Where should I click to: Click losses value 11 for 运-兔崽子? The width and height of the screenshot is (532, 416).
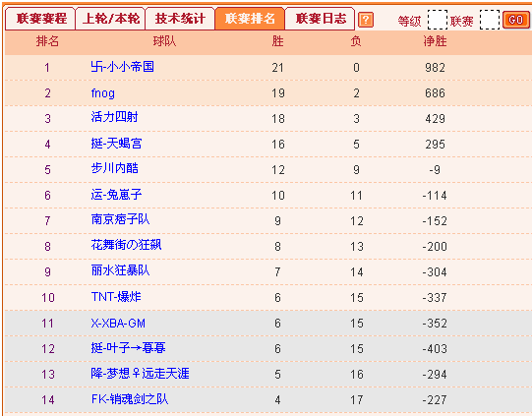point(357,196)
